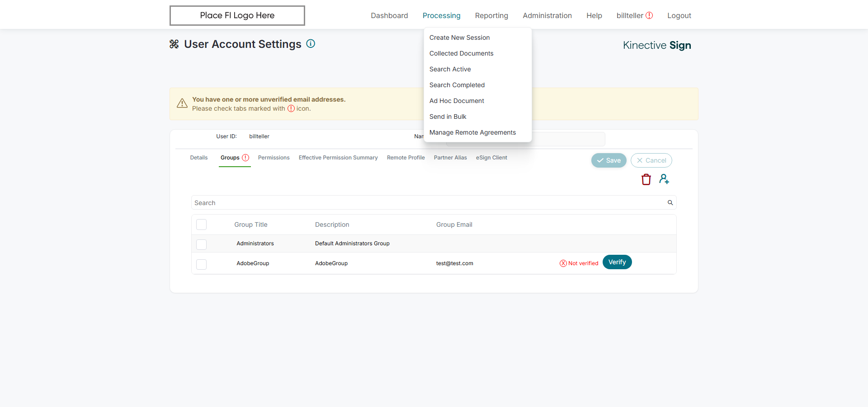Check the AdobeGroup row checkbox
Viewport: 868px width, 407px height.
coord(202,264)
